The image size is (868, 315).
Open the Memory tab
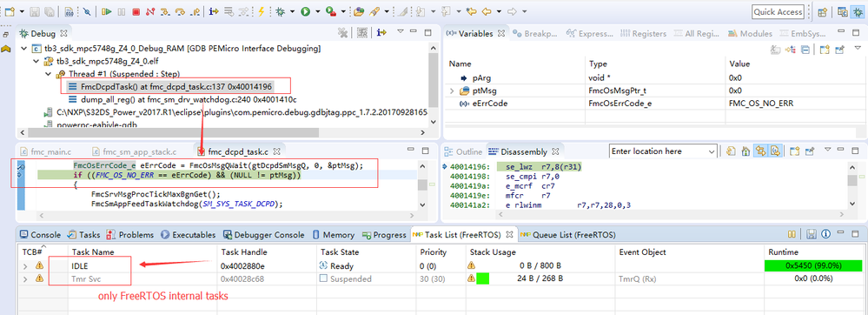coord(333,235)
